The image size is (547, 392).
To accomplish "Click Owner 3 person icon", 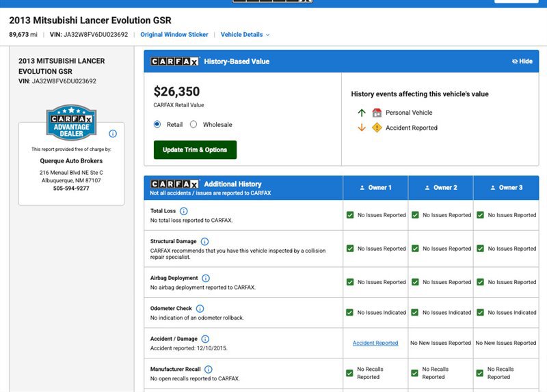I will click(x=492, y=187).
